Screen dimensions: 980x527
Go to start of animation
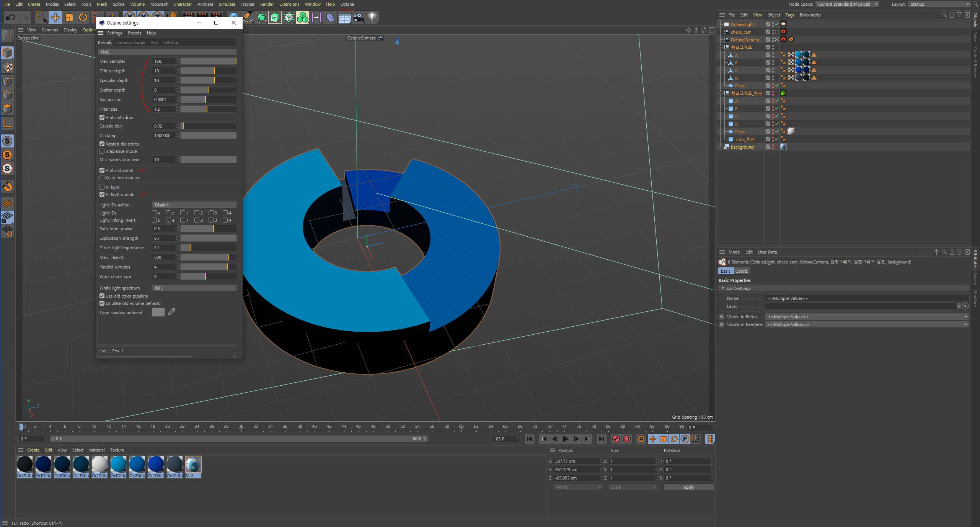530,439
